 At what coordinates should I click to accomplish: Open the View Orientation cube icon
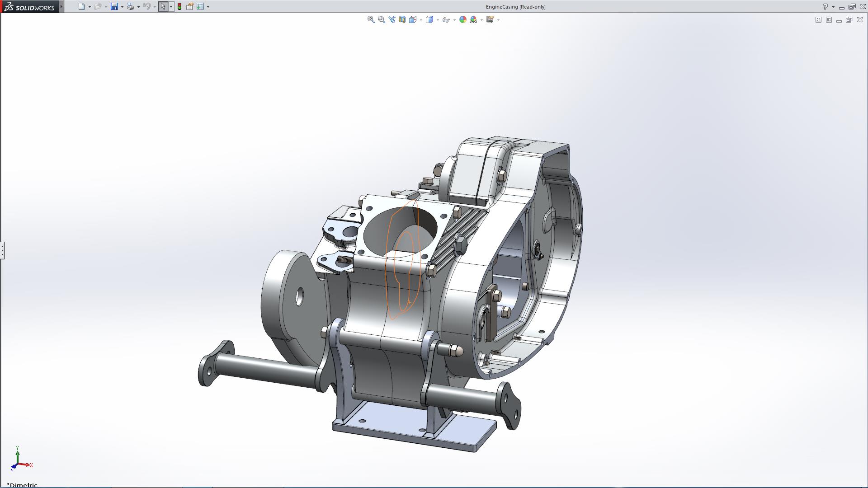[x=412, y=19]
